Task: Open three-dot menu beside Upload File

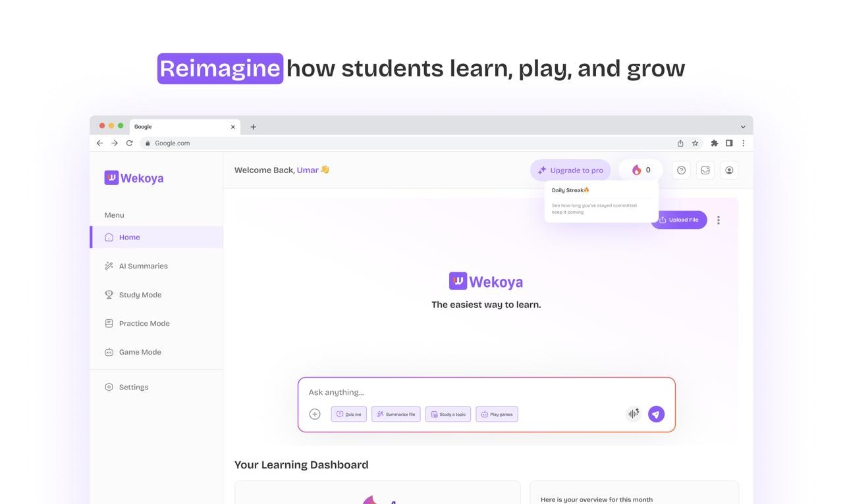Action: click(719, 220)
